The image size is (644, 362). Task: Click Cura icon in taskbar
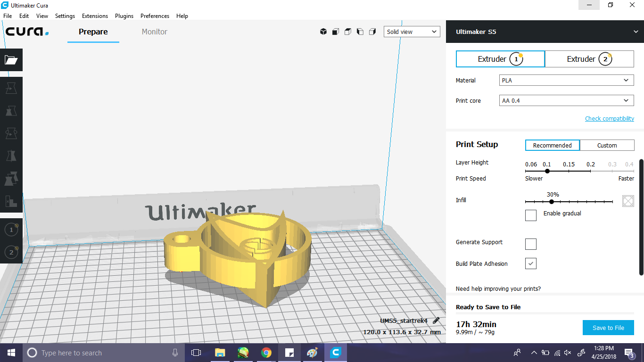tap(336, 353)
